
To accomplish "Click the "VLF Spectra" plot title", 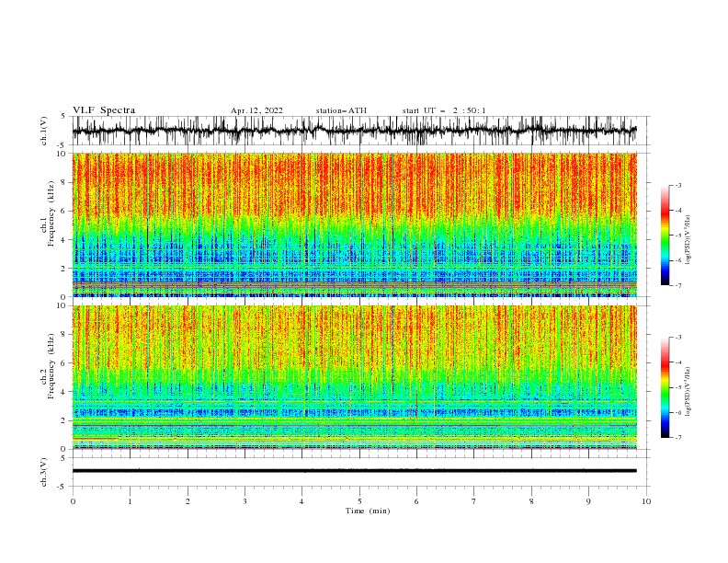I will coord(104,110).
